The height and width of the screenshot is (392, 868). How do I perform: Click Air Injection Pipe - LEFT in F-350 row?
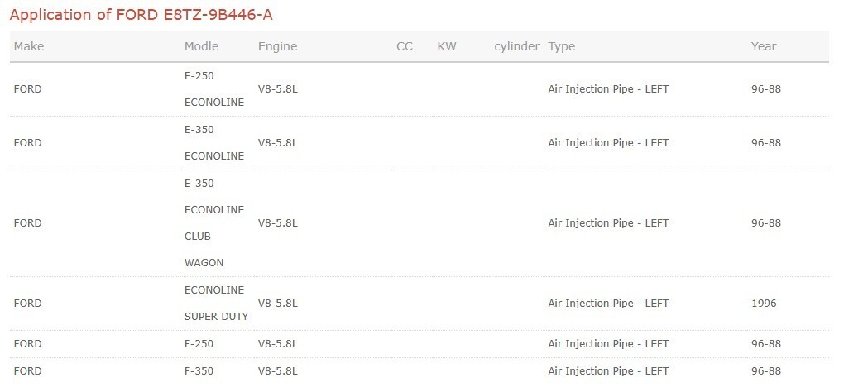point(608,371)
